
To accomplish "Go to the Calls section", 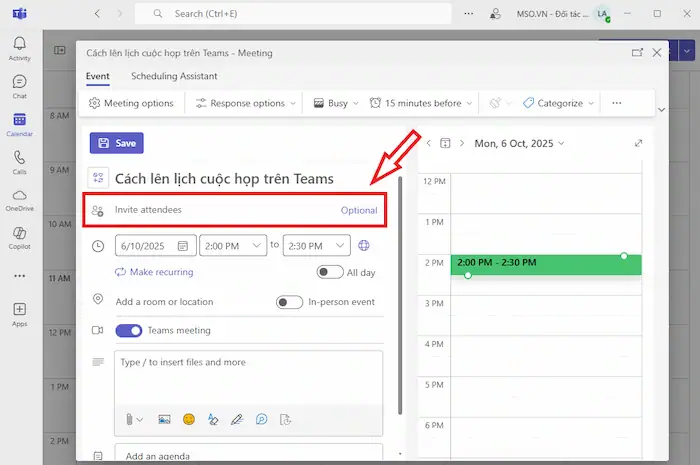I will (x=19, y=161).
